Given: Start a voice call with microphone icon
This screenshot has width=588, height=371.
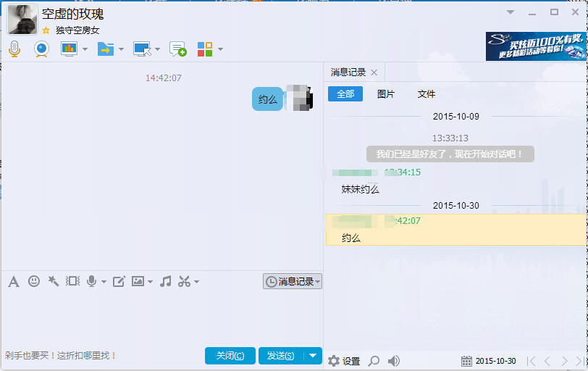Looking at the screenshot, I should (14, 49).
